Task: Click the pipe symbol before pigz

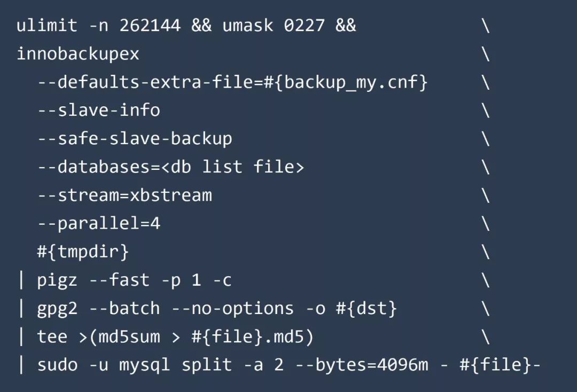Action: point(21,280)
